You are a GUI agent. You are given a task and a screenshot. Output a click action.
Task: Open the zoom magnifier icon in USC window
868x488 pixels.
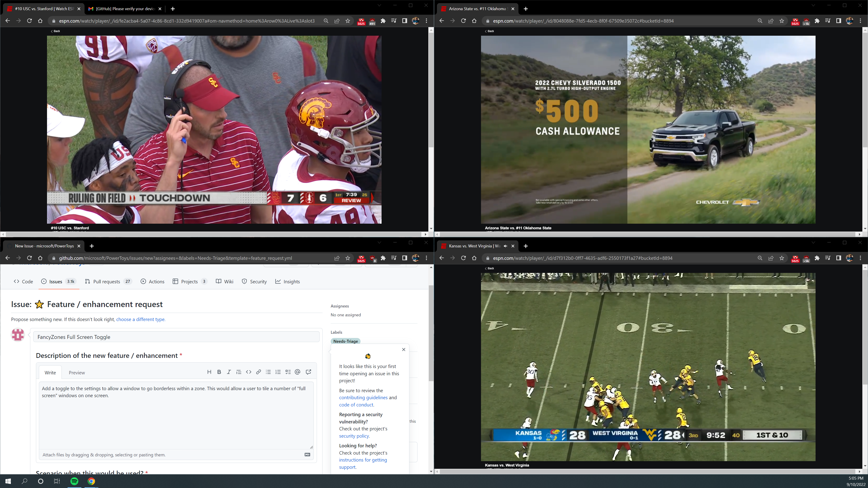coord(326,21)
